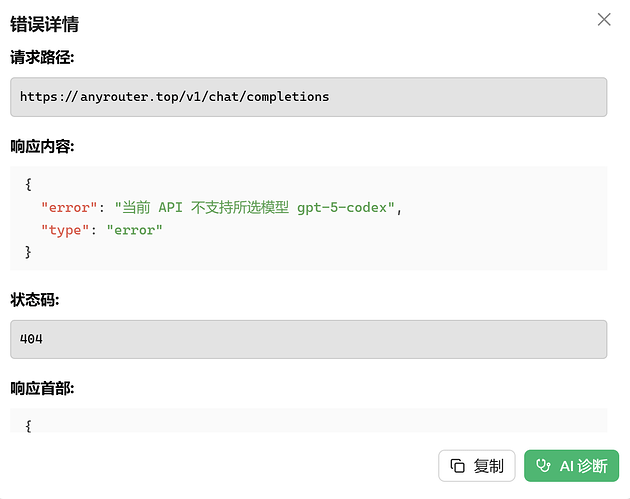Click the 状态码 label
630x499 pixels.
[x=35, y=300]
